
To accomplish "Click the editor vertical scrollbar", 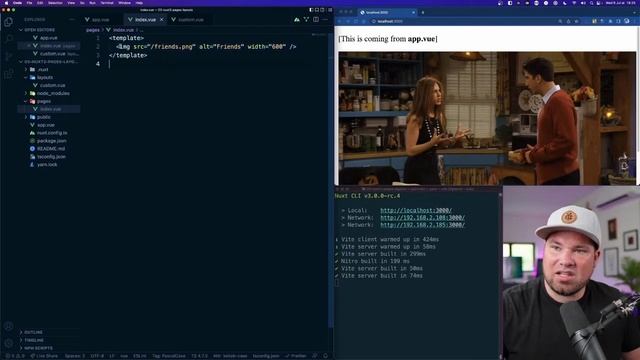I will [x=330, y=180].
